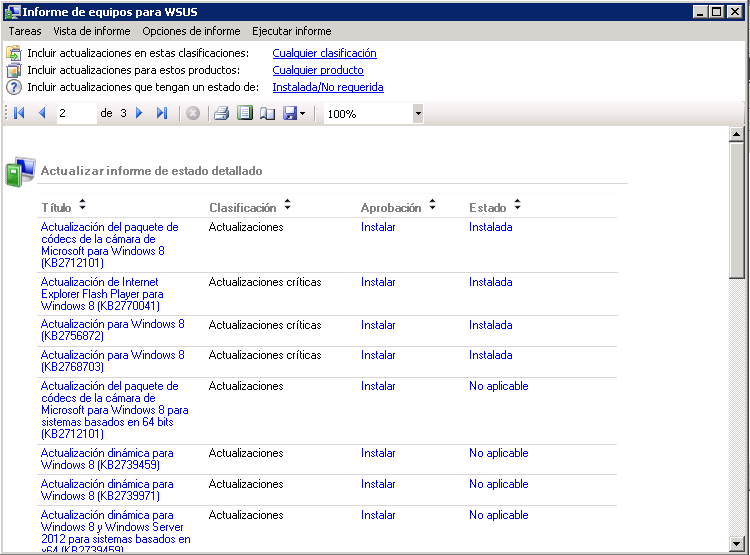This screenshot has width=750, height=555.
Task: Click Instalada status for first KB2712101
Action: pyautogui.click(x=490, y=227)
